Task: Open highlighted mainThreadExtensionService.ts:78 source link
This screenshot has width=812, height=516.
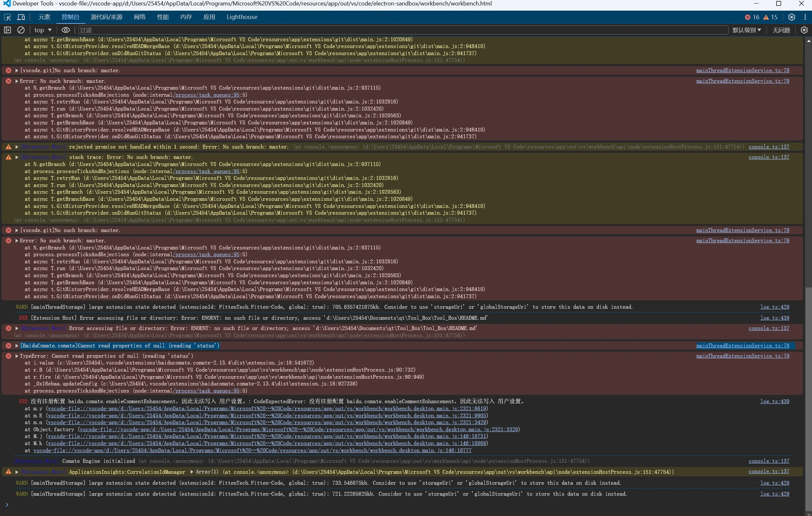Action: (x=743, y=346)
